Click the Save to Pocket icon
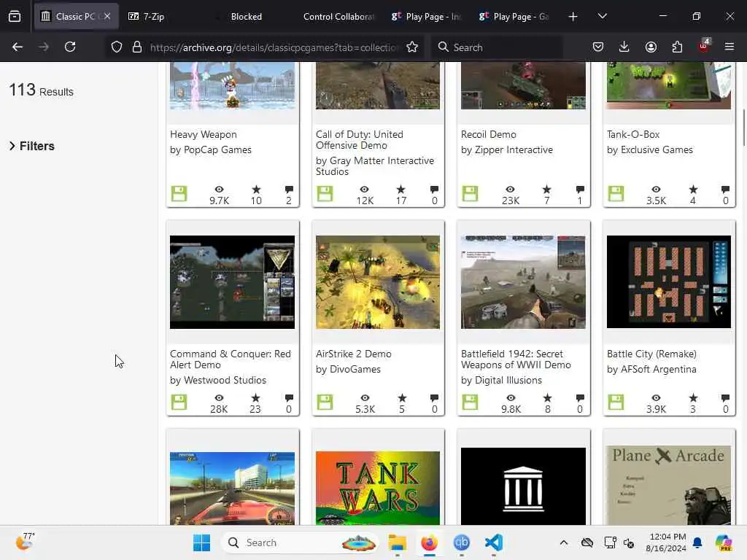The image size is (747, 560). [x=597, y=47]
